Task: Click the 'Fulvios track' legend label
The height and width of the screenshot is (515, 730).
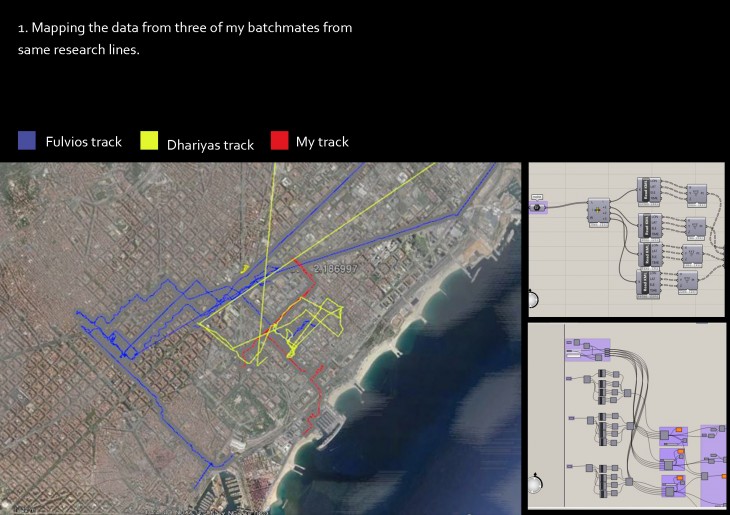Action: pos(83,142)
